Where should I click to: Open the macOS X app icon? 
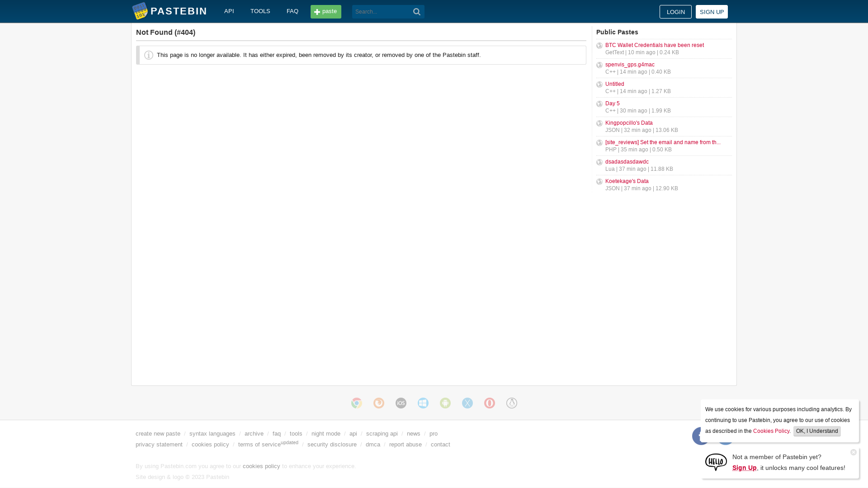coord(467,403)
